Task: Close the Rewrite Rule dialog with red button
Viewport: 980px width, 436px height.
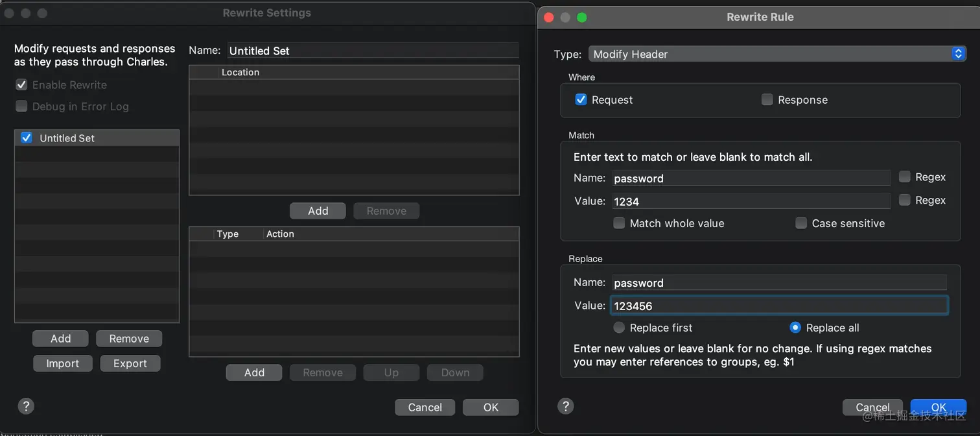Action: [548, 18]
